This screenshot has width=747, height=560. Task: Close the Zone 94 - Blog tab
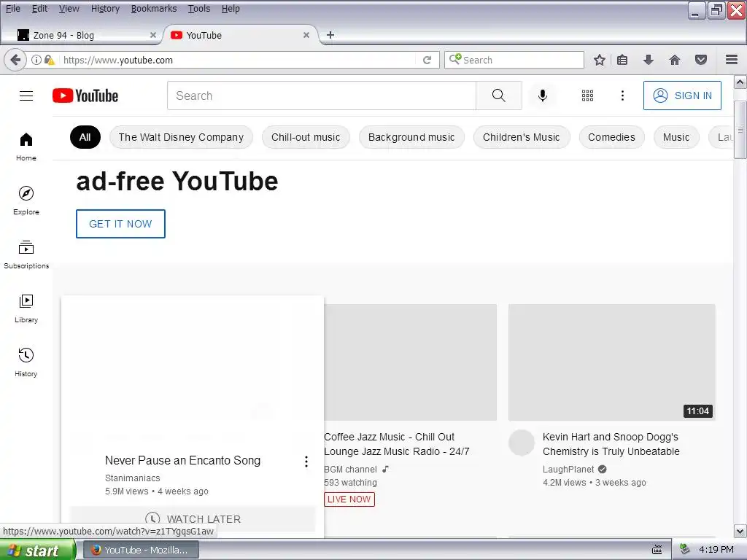click(x=153, y=35)
